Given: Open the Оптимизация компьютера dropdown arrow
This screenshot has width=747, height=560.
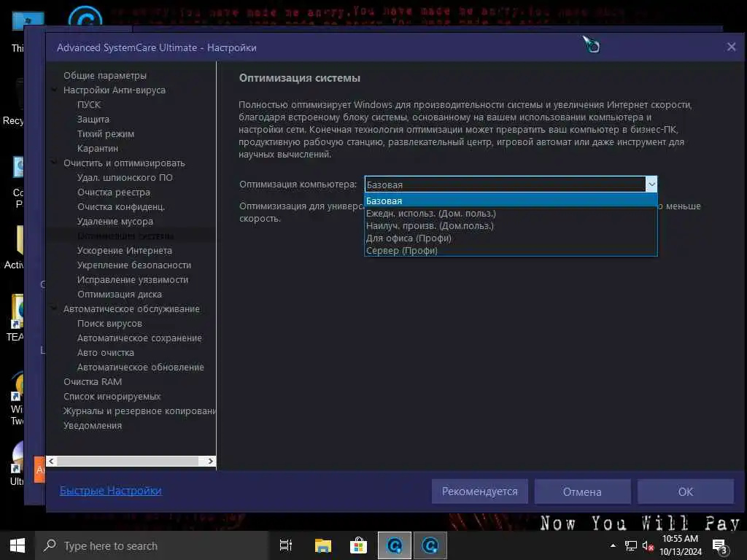Looking at the screenshot, I should pyautogui.click(x=651, y=184).
